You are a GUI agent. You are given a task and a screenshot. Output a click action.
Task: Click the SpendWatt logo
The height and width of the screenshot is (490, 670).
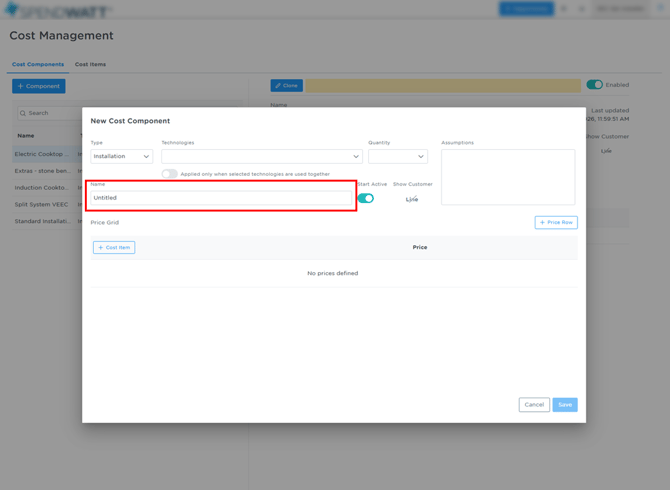coord(58,10)
